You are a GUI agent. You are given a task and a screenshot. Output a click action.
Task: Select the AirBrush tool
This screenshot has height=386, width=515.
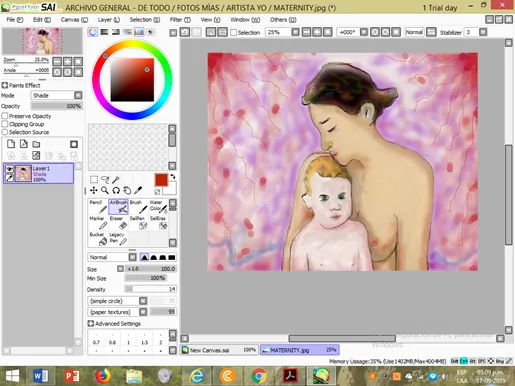[118, 207]
